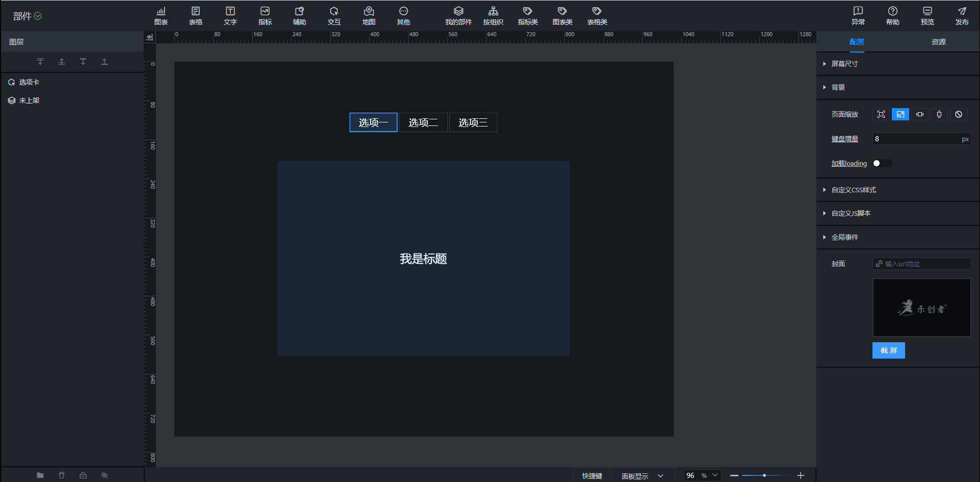
Task: Toggle the layer visibility eye icon at bottom
Action: click(104, 475)
